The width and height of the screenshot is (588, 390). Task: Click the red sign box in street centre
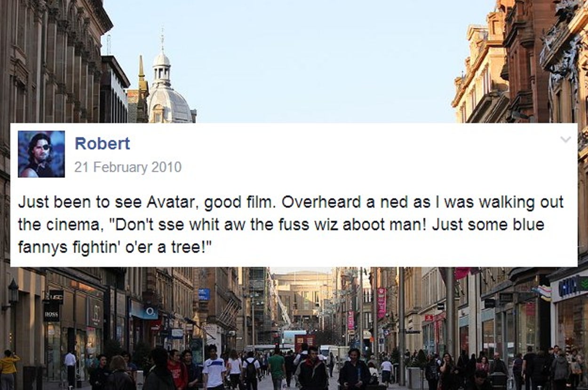click(x=305, y=343)
